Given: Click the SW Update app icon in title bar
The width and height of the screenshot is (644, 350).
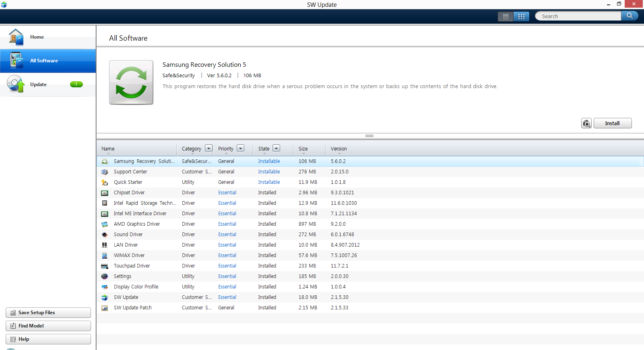Looking at the screenshot, I should click(x=4, y=4).
